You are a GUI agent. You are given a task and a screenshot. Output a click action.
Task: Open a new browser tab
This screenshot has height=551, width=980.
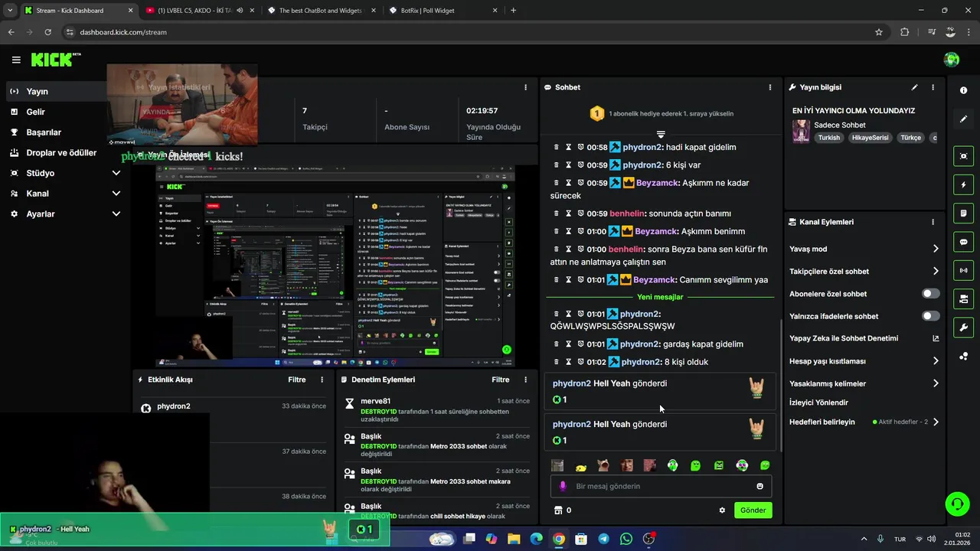point(513,11)
